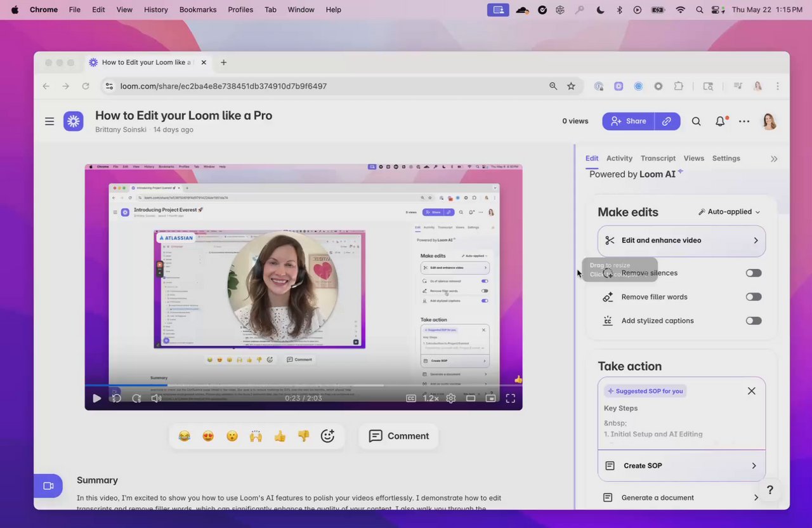Expand Generate a document
This screenshot has height=528, width=812.
click(x=681, y=498)
